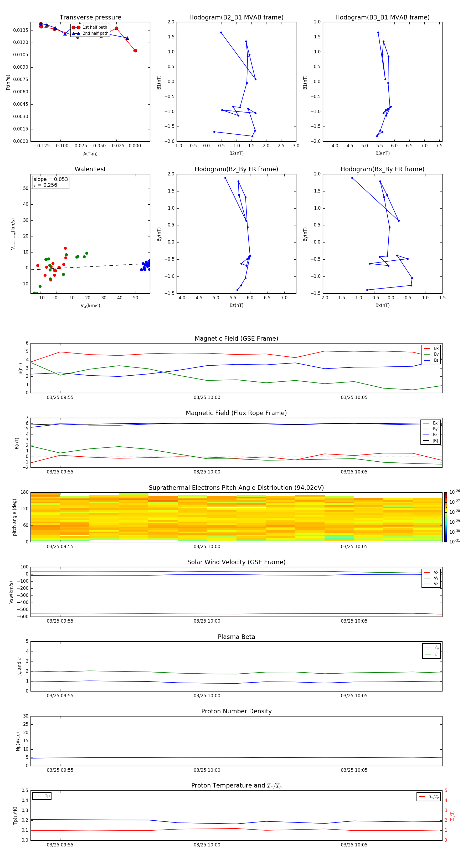The height and width of the screenshot is (868, 473).
Task: Select the '2nd half path' legend entry
Action: click(x=90, y=33)
